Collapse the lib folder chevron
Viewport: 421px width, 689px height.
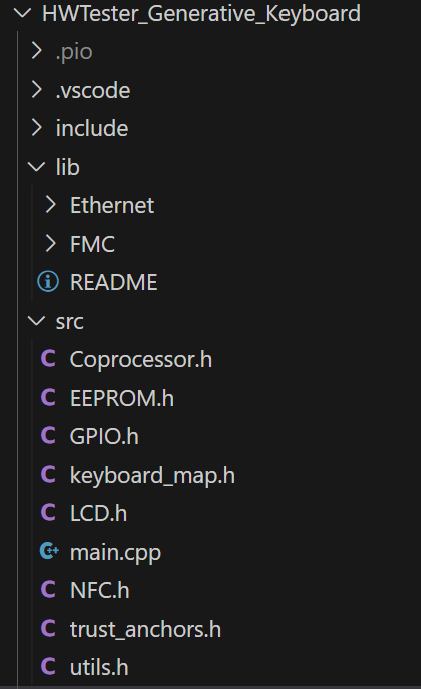(x=36, y=167)
